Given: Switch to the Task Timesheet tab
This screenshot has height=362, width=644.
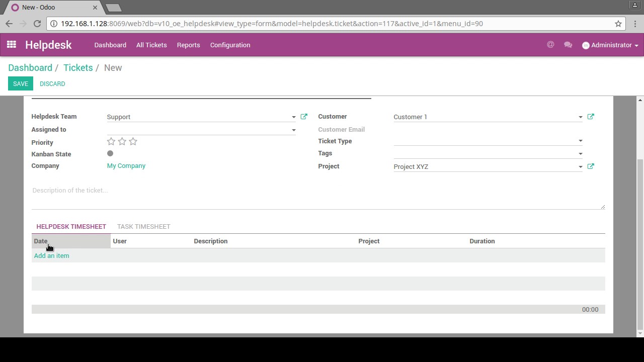Looking at the screenshot, I should click(x=144, y=226).
